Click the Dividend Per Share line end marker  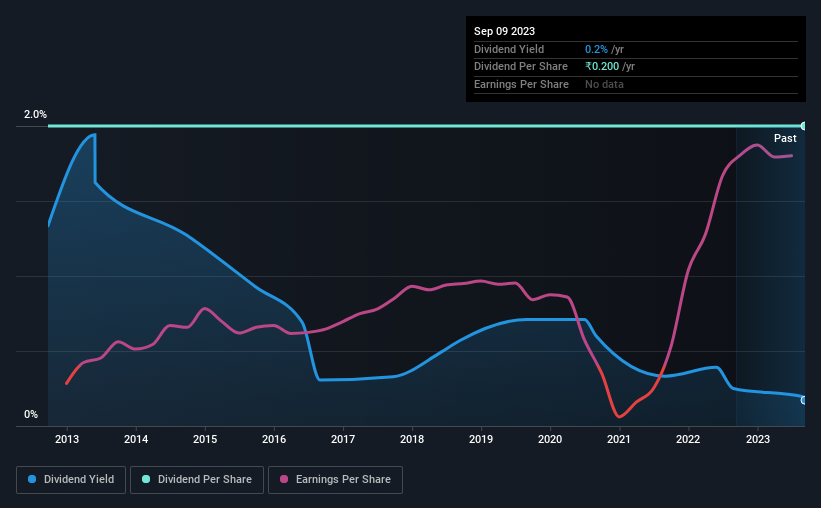pos(803,126)
